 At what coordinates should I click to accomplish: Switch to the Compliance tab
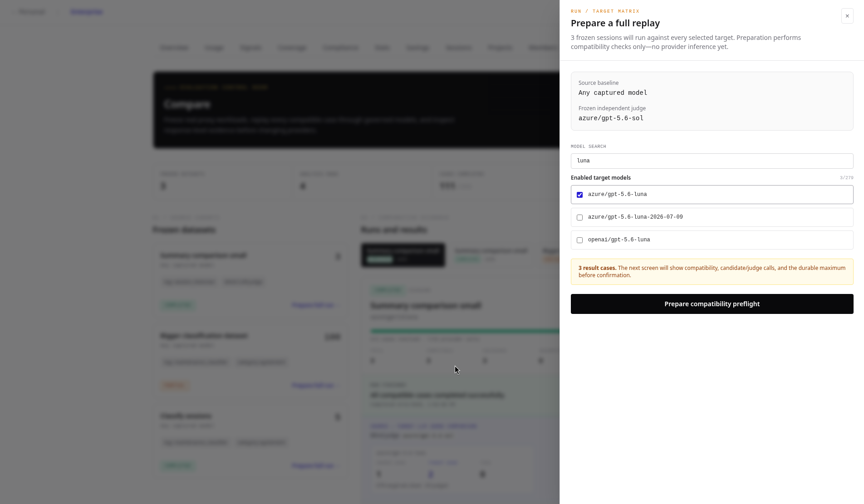click(x=340, y=48)
